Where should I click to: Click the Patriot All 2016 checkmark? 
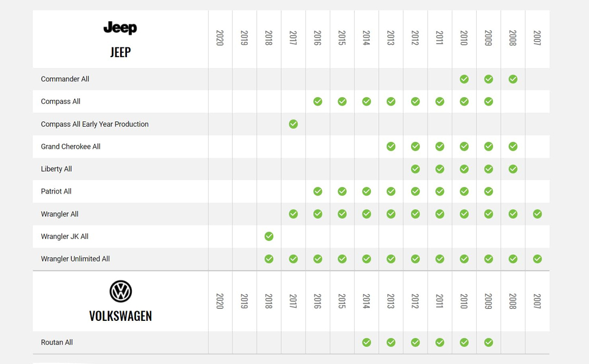coord(318,192)
